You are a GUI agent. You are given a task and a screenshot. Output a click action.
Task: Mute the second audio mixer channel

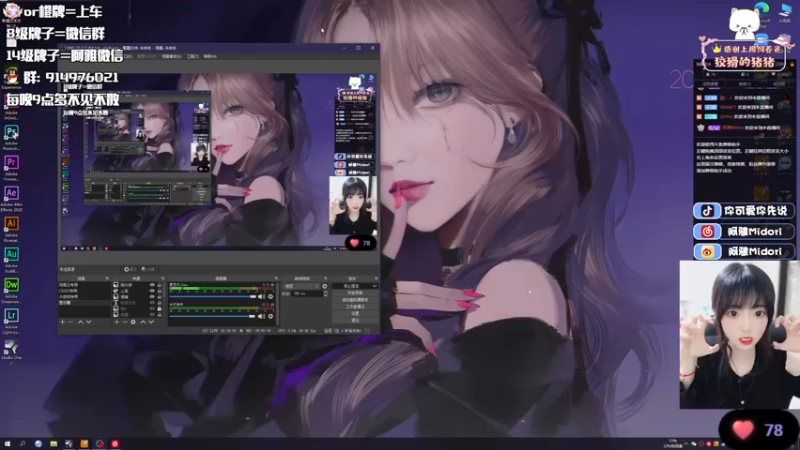(x=262, y=316)
